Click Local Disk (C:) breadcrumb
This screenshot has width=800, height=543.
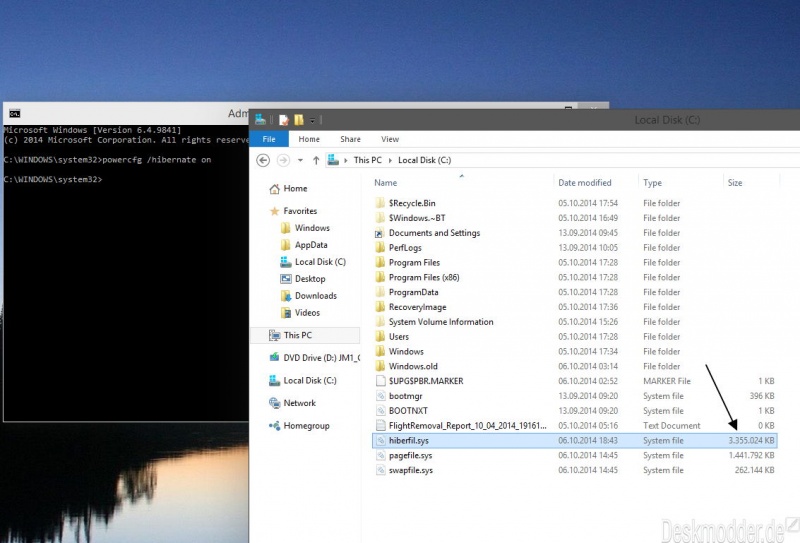(x=424, y=160)
